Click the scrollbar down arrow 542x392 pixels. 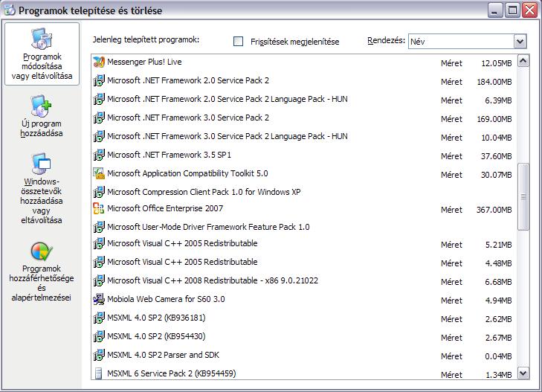523,373
